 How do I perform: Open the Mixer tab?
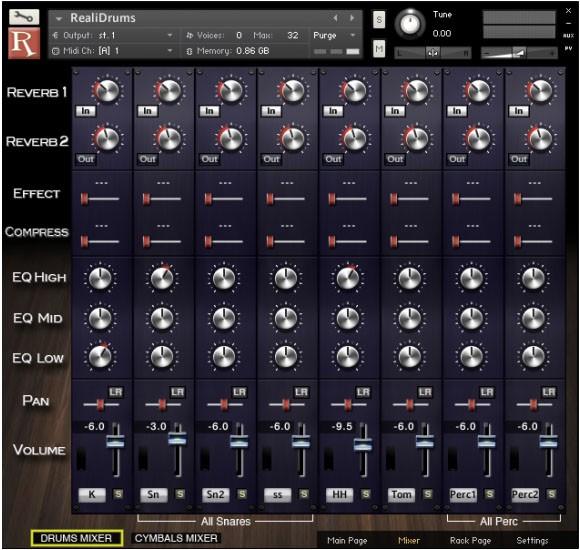point(409,541)
